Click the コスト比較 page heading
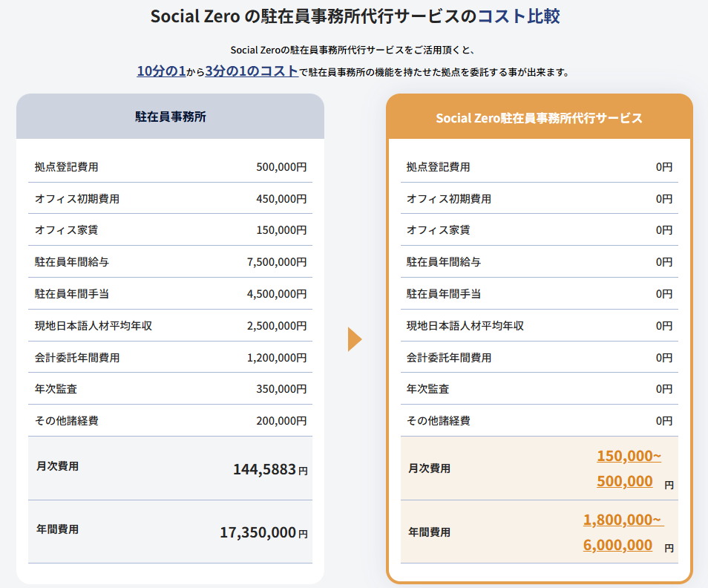708x588 pixels. click(x=518, y=16)
